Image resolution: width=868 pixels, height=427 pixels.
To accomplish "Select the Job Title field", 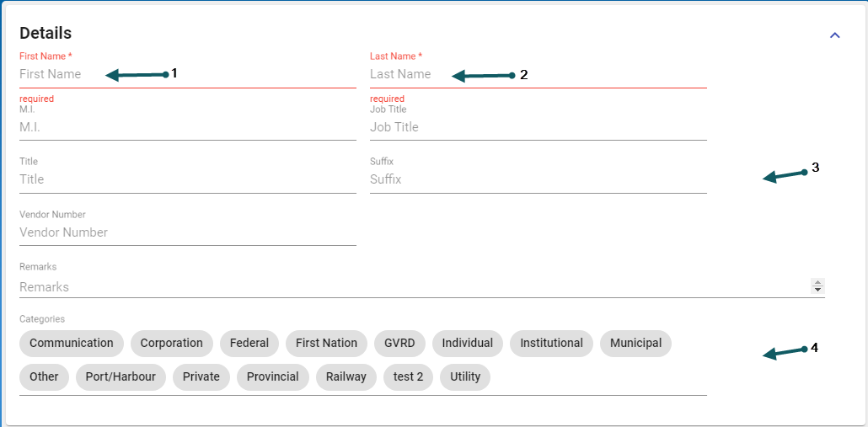I will coord(538,127).
